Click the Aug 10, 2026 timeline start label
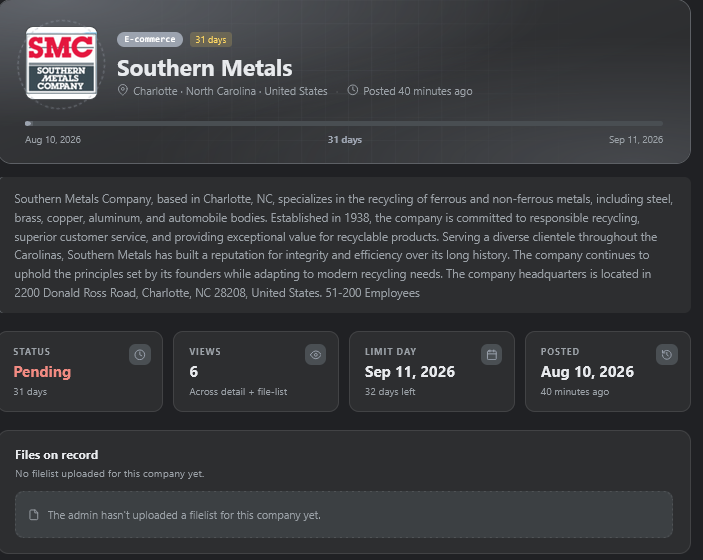Screen dimensions: 703x560 click(53, 139)
